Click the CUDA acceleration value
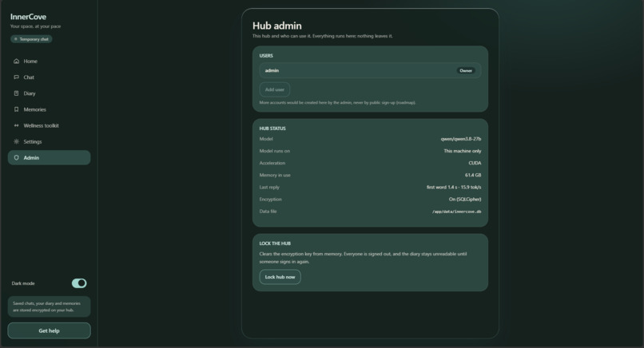This screenshot has height=348, width=644. [x=475, y=163]
